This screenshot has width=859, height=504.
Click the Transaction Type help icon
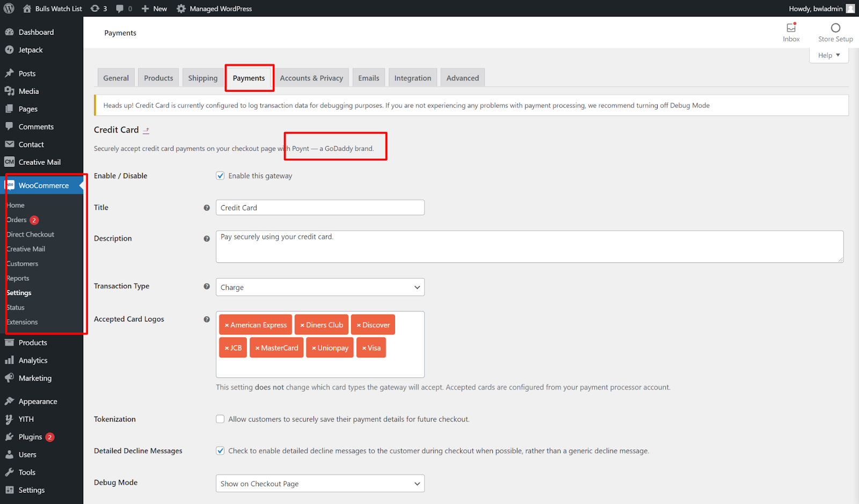click(x=207, y=287)
